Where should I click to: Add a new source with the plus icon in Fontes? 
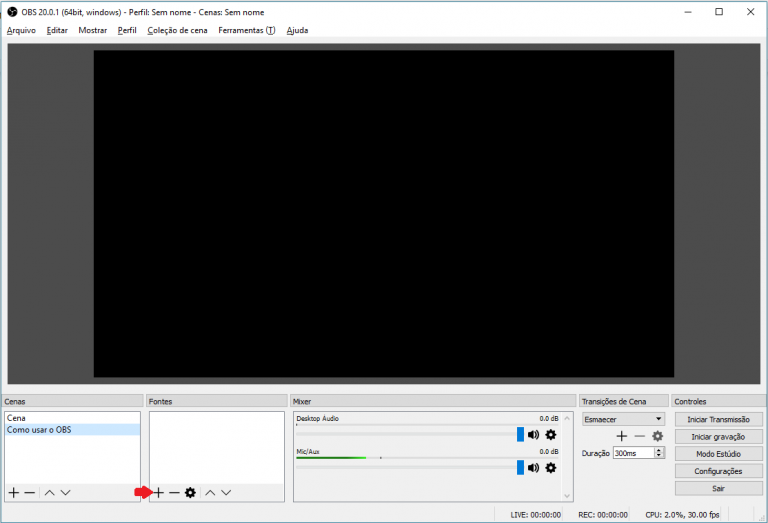[x=158, y=492]
